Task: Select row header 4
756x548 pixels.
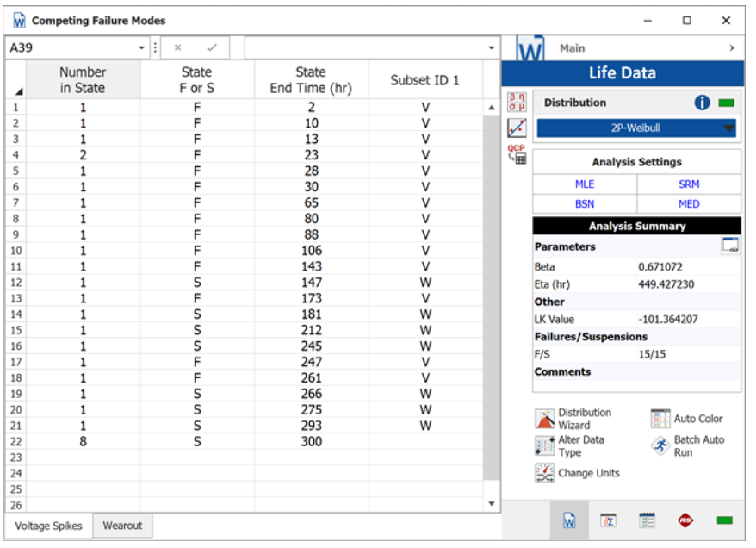Action: tap(15, 155)
